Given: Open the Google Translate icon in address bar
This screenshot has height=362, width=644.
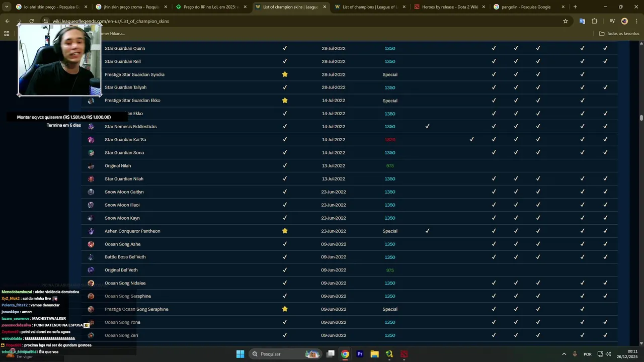Looking at the screenshot, I should [582, 21].
